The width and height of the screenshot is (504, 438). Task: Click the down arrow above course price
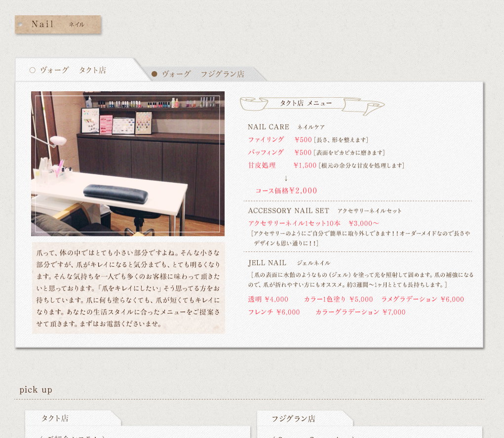tap(286, 178)
